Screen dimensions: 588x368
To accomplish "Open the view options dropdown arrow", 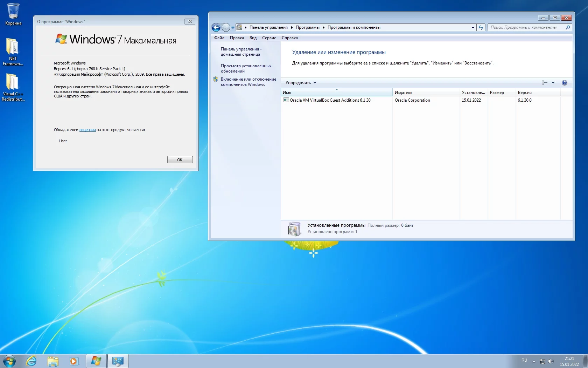I will coord(553,83).
